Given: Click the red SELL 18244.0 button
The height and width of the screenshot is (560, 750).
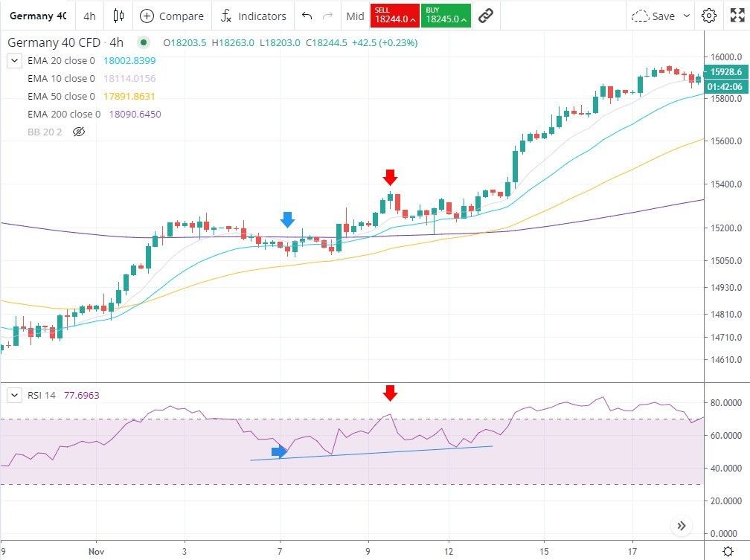Looking at the screenshot, I should pyautogui.click(x=394, y=16).
